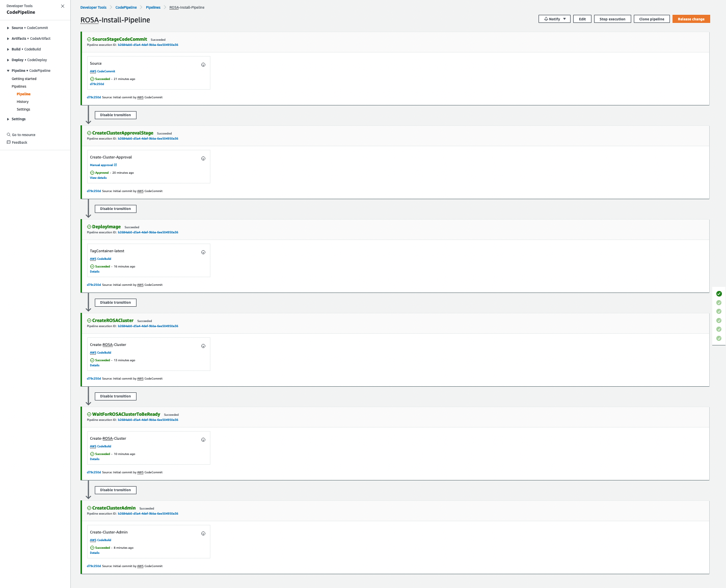Disable transition into CreateROSACluster stage
The height and width of the screenshot is (588, 726).
116,303
